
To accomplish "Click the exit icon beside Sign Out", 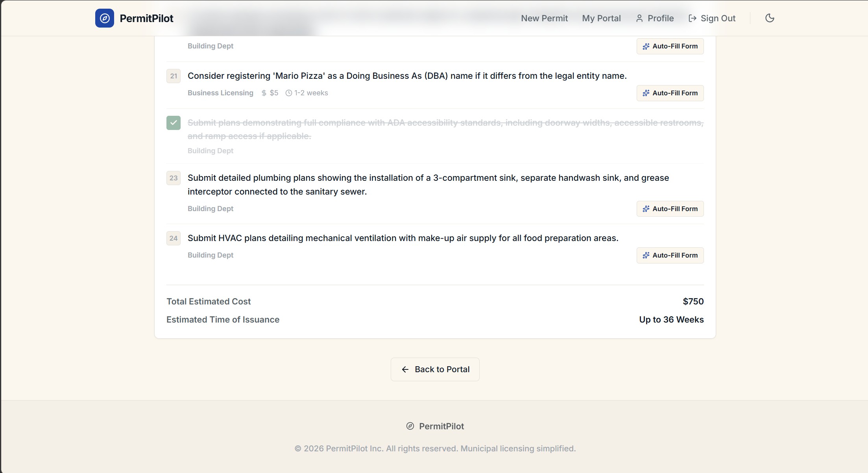I will click(x=692, y=19).
